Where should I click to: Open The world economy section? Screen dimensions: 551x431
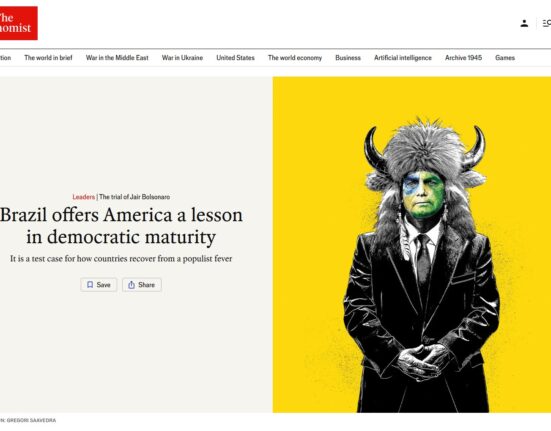click(x=295, y=58)
